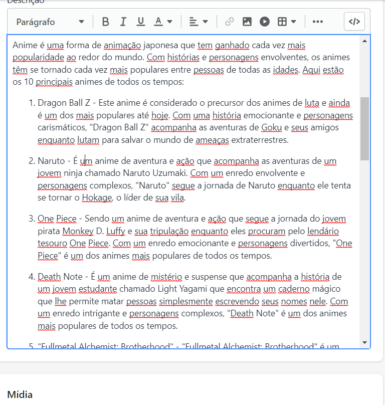Click on 'Goku' in the first item

click(x=271, y=128)
